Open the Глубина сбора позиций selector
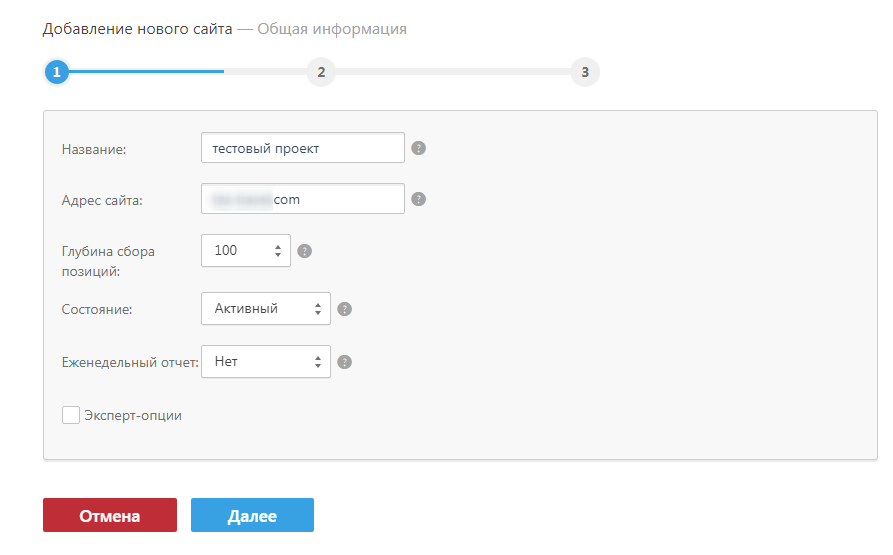 pyautogui.click(x=245, y=251)
